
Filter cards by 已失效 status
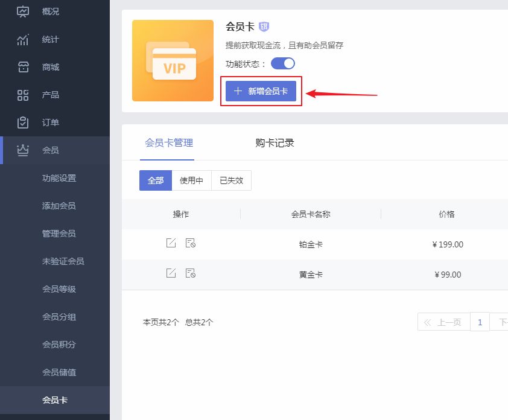click(231, 180)
